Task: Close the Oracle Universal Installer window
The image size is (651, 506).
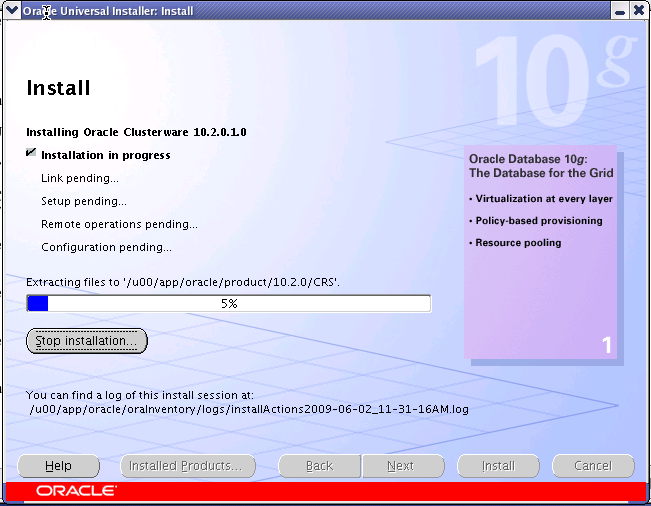Action: pyautogui.click(x=639, y=10)
